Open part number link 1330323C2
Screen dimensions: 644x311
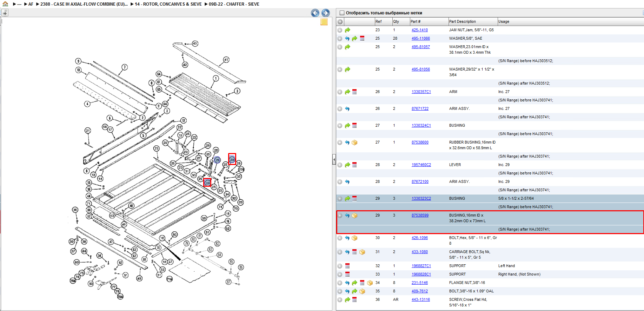[x=421, y=199]
